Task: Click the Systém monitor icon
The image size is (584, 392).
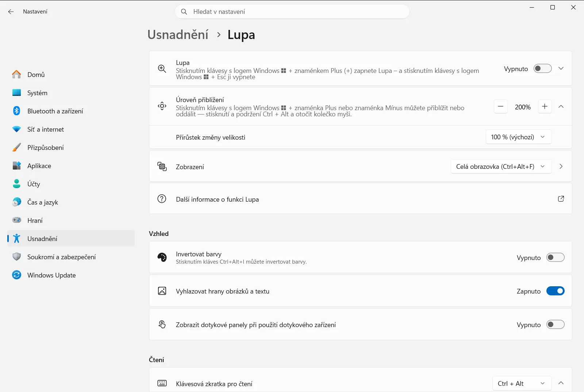Action: (x=16, y=93)
